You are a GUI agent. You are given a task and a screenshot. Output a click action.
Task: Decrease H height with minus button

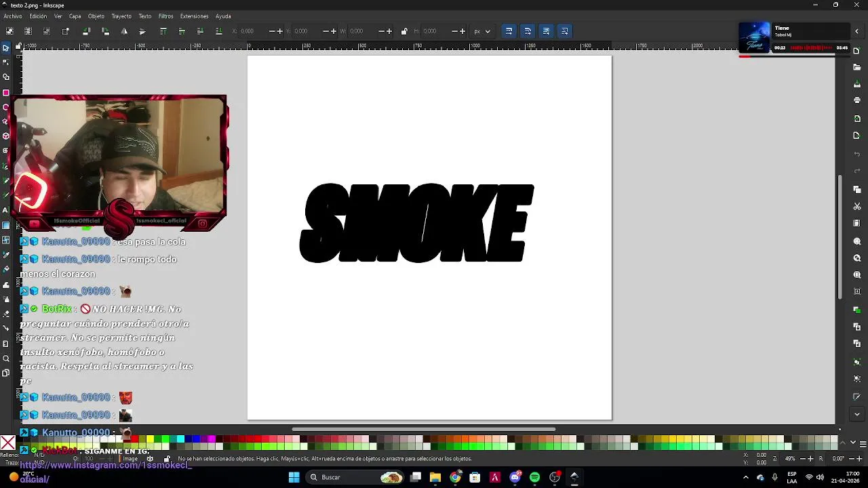pos(454,31)
